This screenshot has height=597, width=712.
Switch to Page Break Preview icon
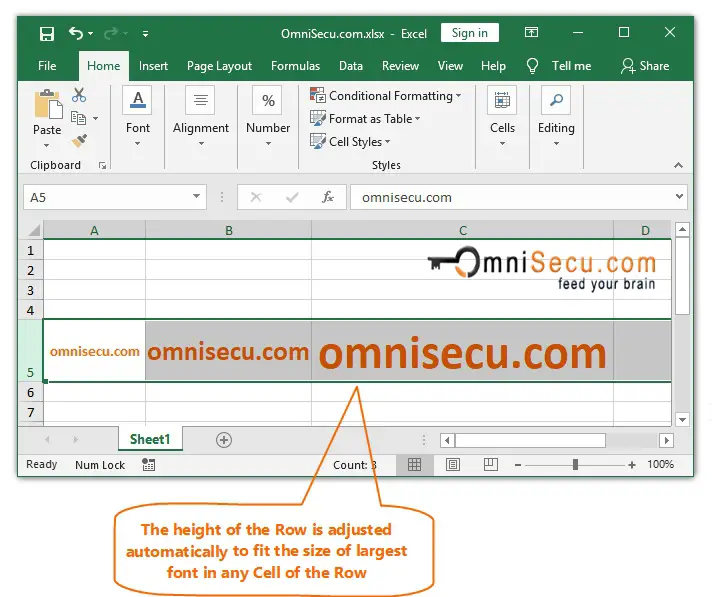point(491,464)
